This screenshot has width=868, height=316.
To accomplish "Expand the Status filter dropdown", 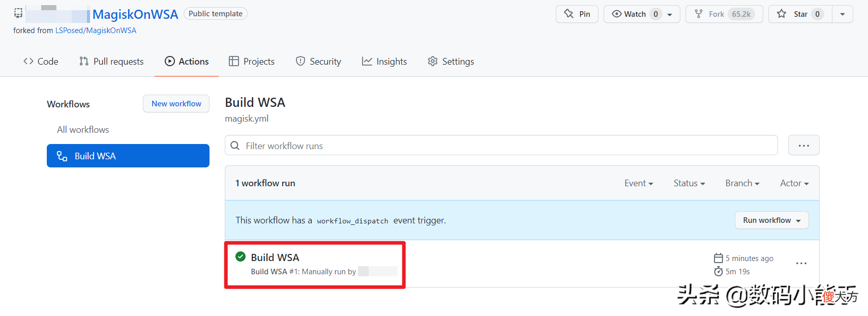I will 689,183.
